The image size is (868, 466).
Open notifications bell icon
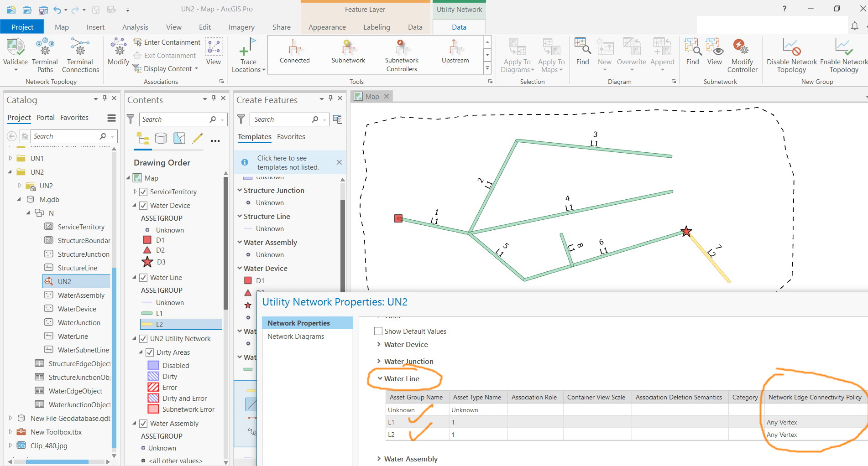point(854,26)
